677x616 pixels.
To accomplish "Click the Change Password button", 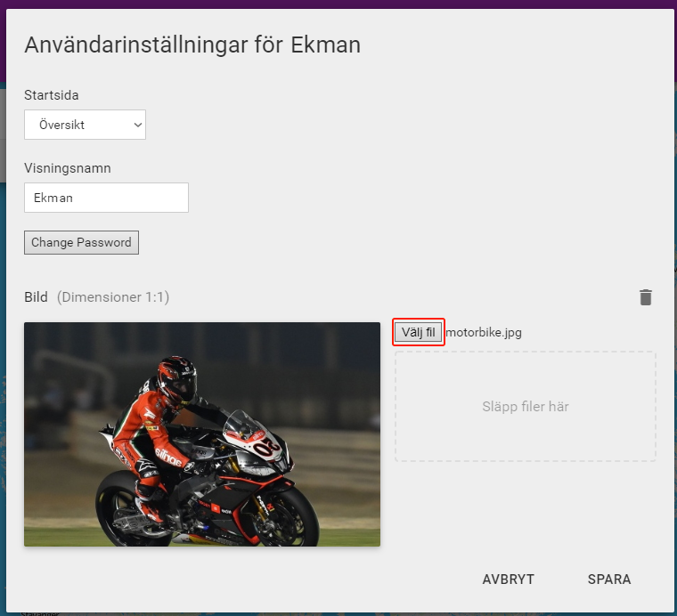I will (x=81, y=242).
